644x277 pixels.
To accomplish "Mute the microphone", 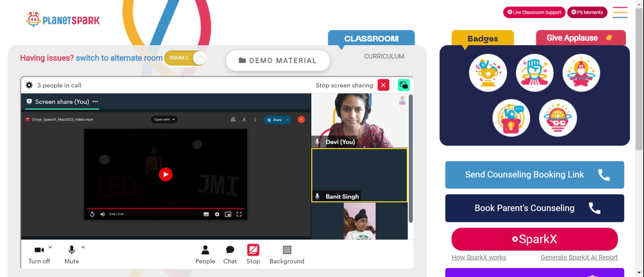I will pyautogui.click(x=71, y=254).
